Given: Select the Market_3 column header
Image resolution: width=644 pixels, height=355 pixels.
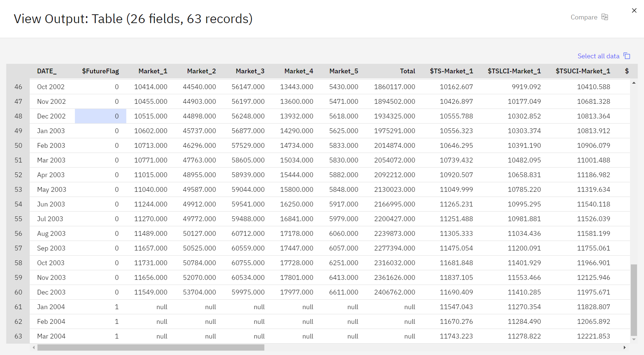Looking at the screenshot, I should [250, 71].
